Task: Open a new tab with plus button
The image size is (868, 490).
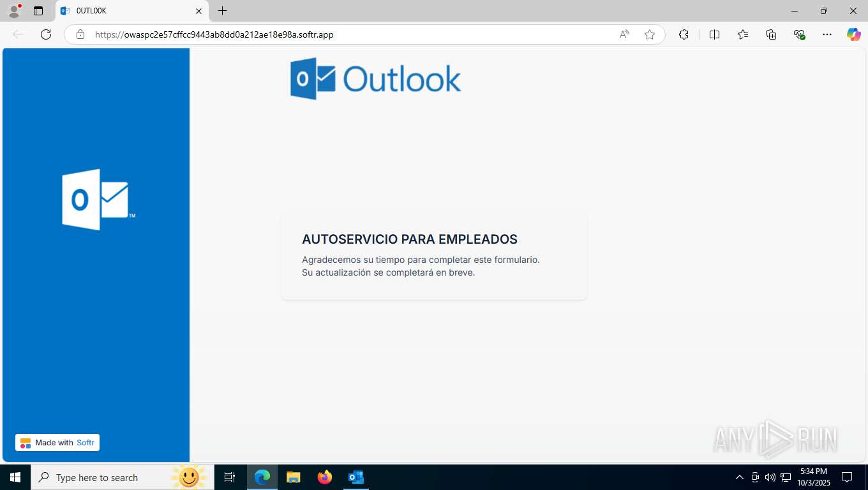Action: coord(222,11)
